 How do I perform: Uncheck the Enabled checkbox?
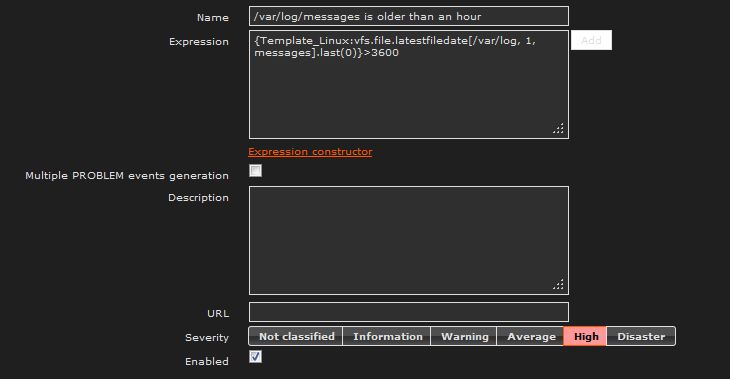[x=256, y=357]
